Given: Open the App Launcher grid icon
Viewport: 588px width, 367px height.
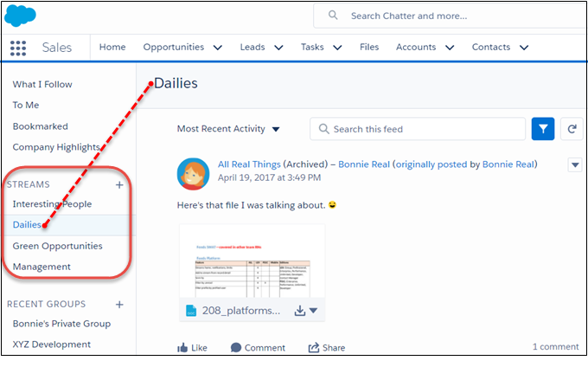Looking at the screenshot, I should 18,48.
